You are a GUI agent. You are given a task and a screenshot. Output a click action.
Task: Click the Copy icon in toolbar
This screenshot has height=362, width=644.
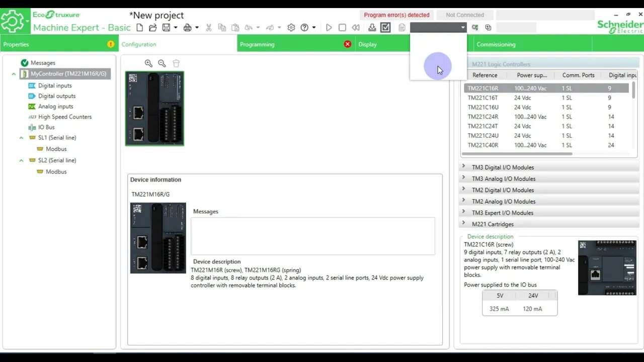coord(222,28)
